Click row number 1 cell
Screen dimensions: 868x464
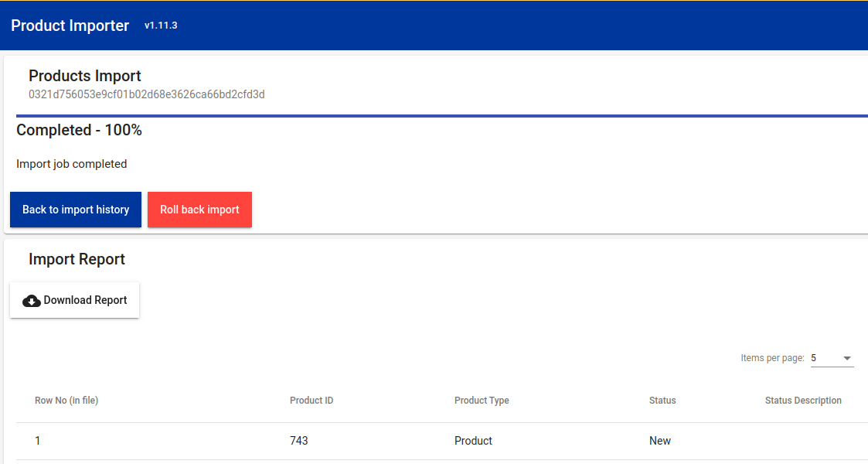click(38, 441)
